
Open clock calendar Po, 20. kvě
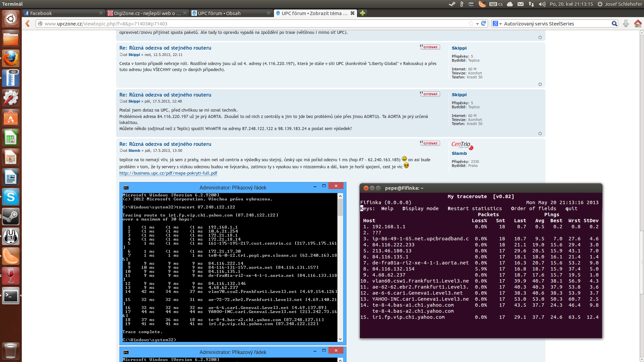571,4
